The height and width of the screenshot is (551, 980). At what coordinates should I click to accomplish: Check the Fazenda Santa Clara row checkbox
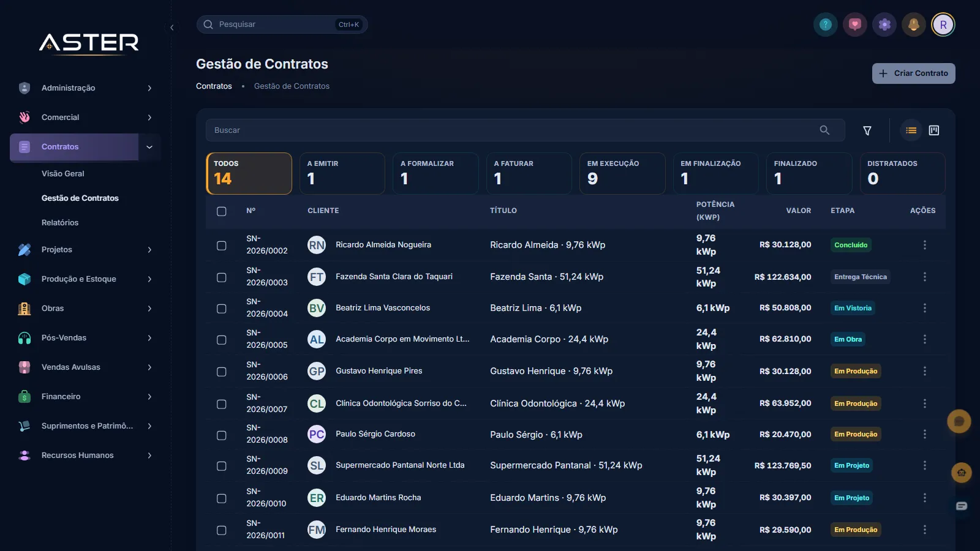pos(222,277)
